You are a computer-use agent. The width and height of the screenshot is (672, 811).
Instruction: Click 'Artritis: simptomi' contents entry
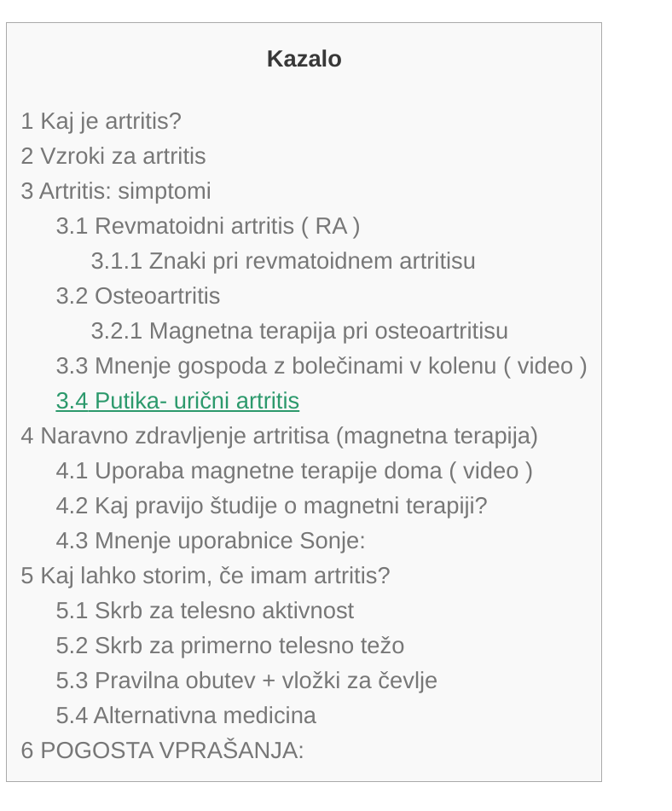(116, 191)
